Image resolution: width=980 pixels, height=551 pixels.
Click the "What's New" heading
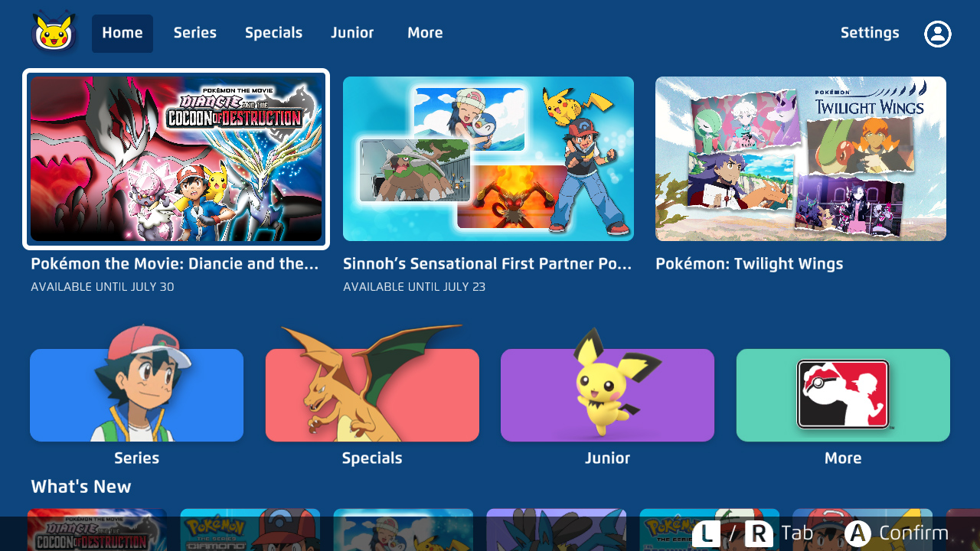pos(81,487)
